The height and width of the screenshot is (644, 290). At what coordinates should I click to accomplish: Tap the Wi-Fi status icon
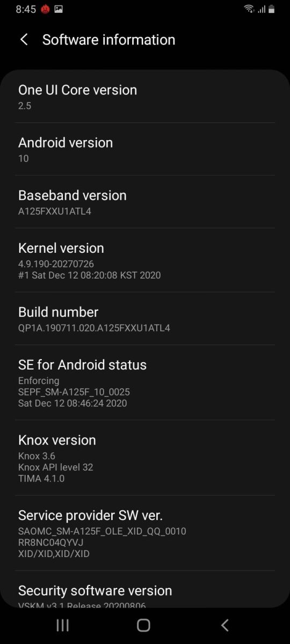coord(249,9)
